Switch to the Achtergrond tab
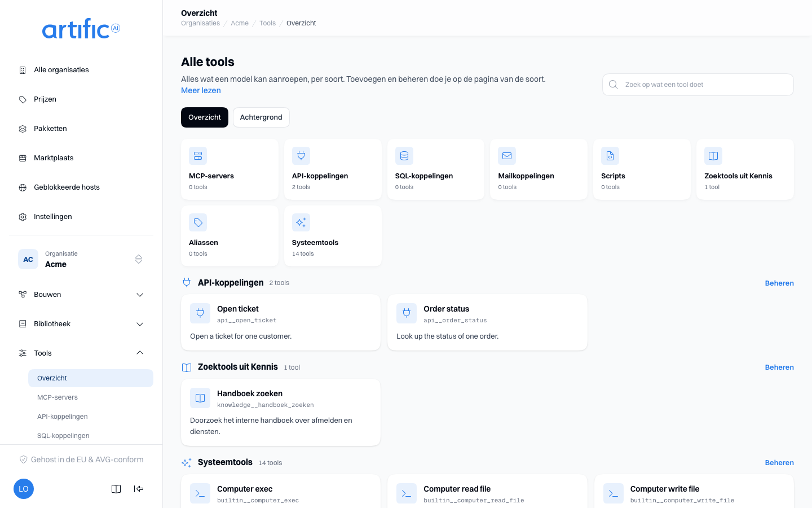Viewport: 812px width, 508px height. click(261, 117)
